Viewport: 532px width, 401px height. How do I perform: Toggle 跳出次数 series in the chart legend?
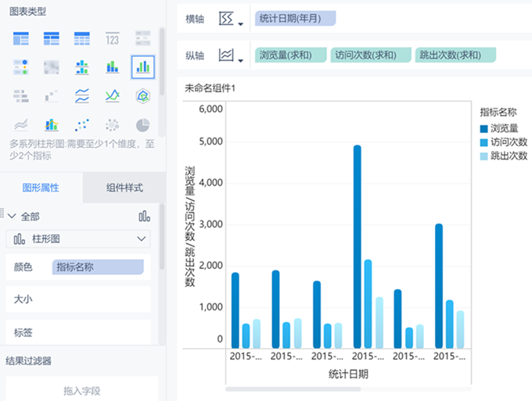point(504,156)
